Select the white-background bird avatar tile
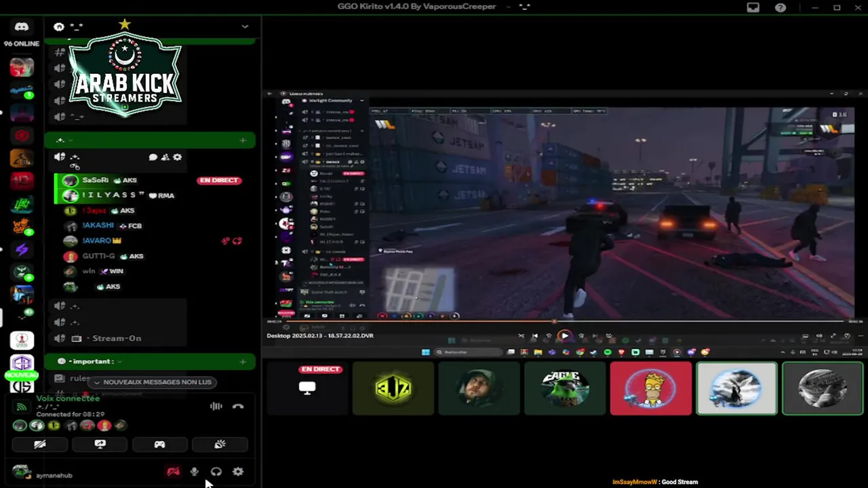Image resolution: width=868 pixels, height=488 pixels. pyautogui.click(x=736, y=388)
